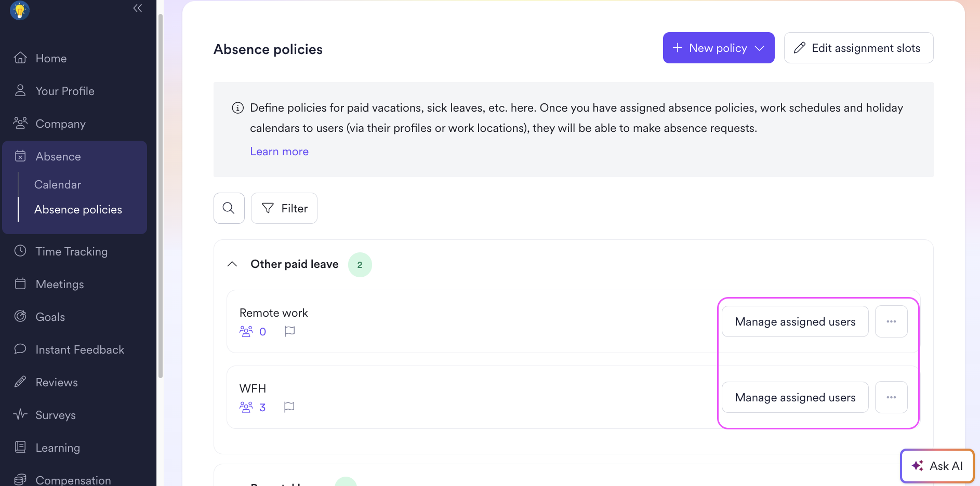This screenshot has width=980, height=486.
Task: Follow the Learn more link
Action: 280,151
